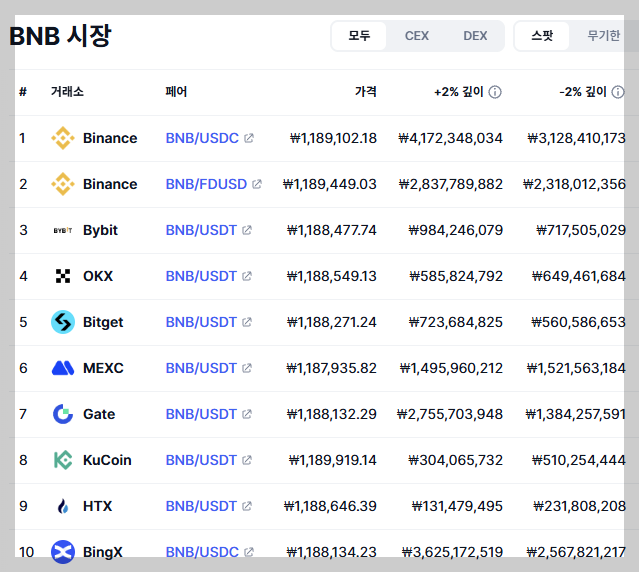Click external link icon in BingX row
This screenshot has height=572, width=639.
tap(249, 552)
